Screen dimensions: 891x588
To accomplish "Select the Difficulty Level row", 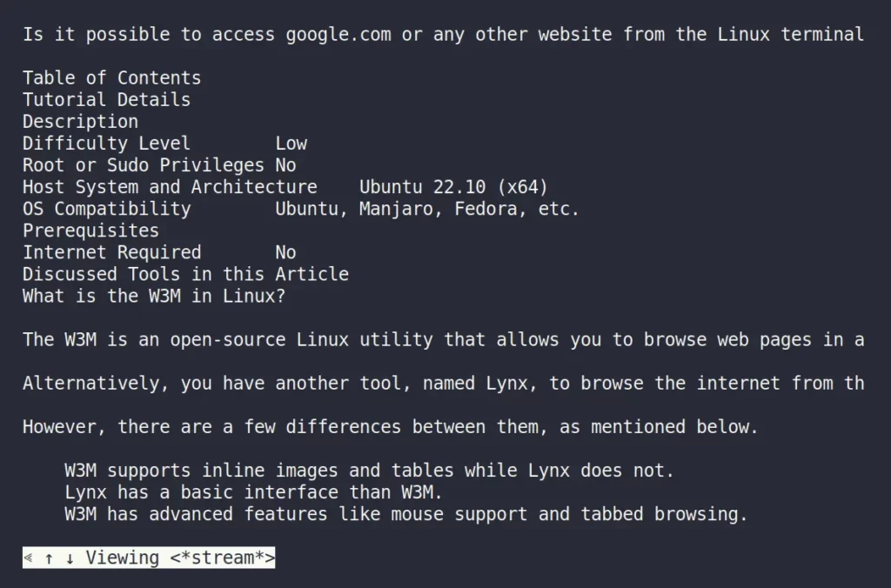I will point(164,144).
